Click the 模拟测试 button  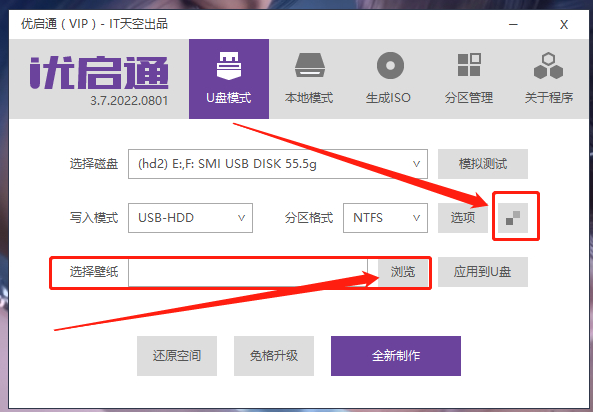click(483, 164)
